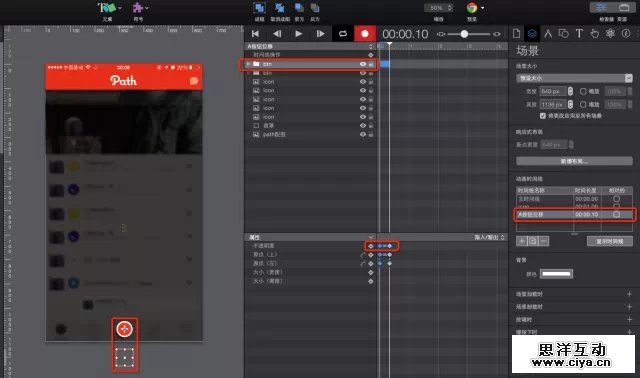Add keyframe for 大小(宽度) property
The height and width of the screenshot is (378, 640).
point(371,272)
